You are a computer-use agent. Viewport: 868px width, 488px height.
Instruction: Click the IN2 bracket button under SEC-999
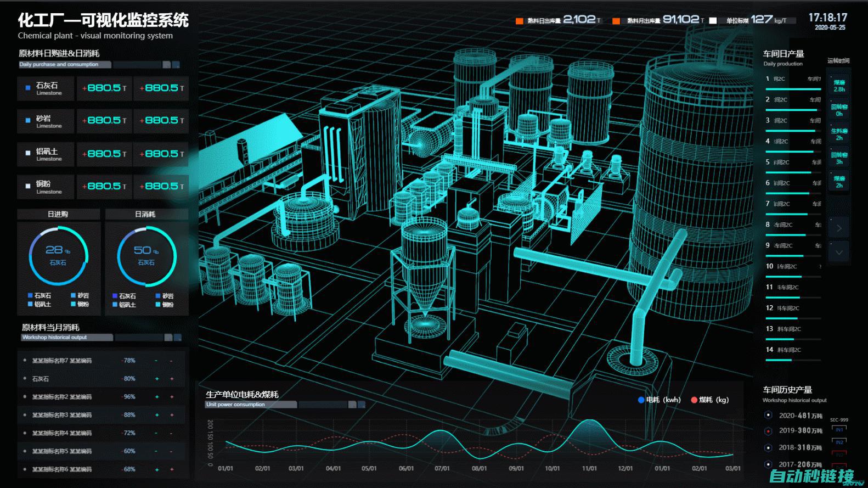[839, 442]
